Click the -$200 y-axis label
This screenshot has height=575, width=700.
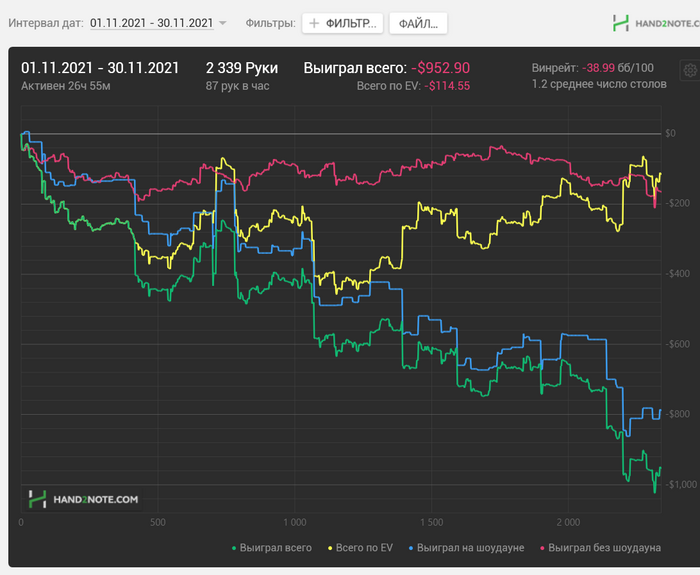pyautogui.click(x=677, y=204)
